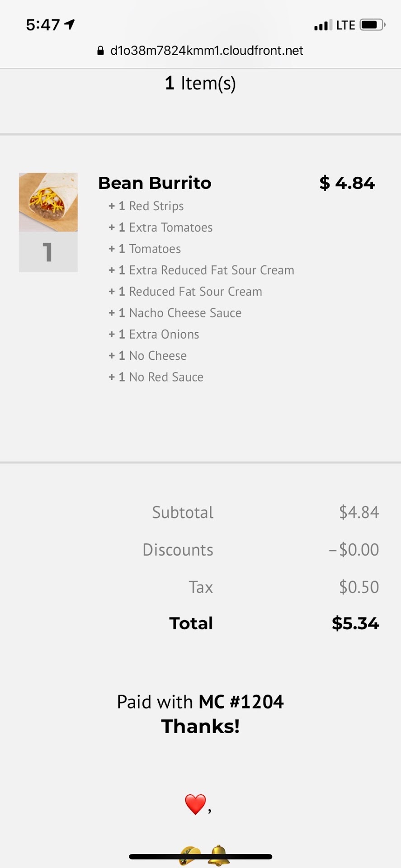Tap the Nacho Cheese Sauce add-on line
The image size is (401, 868).
175,313
